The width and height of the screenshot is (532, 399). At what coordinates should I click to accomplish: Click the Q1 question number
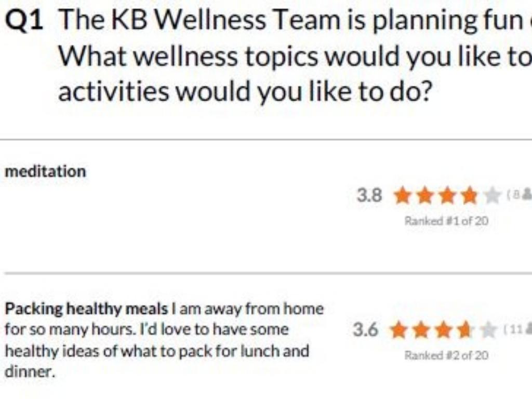point(24,21)
